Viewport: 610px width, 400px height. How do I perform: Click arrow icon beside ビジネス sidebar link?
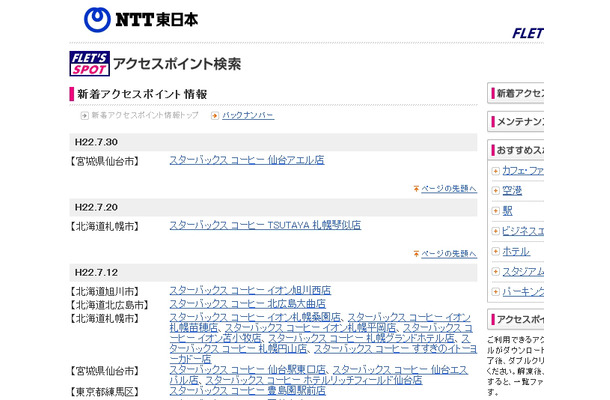(495, 231)
